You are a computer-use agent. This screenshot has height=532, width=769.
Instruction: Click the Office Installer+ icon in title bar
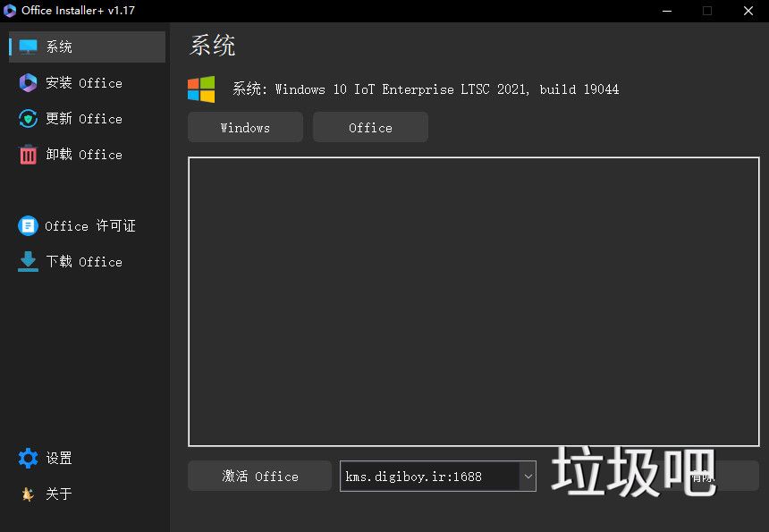11,11
